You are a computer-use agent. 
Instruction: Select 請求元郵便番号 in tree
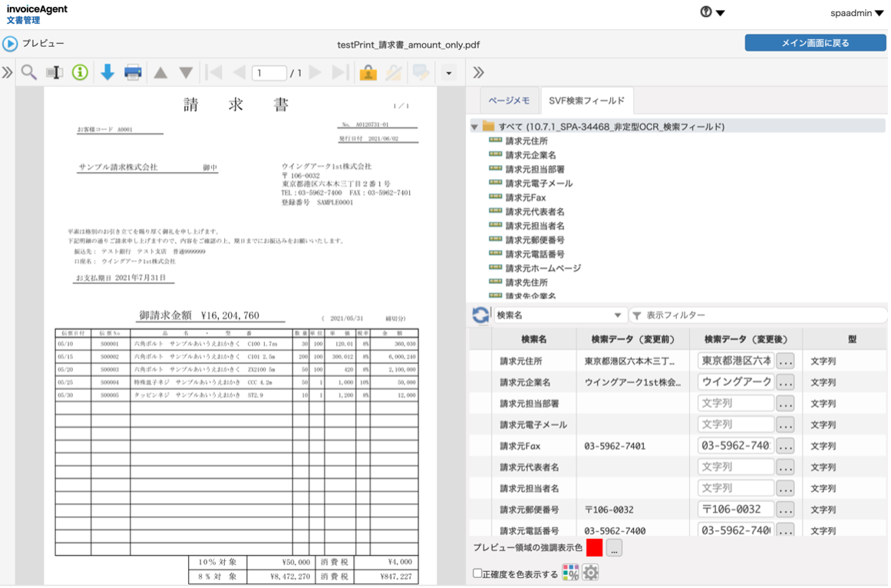pyautogui.click(x=535, y=240)
